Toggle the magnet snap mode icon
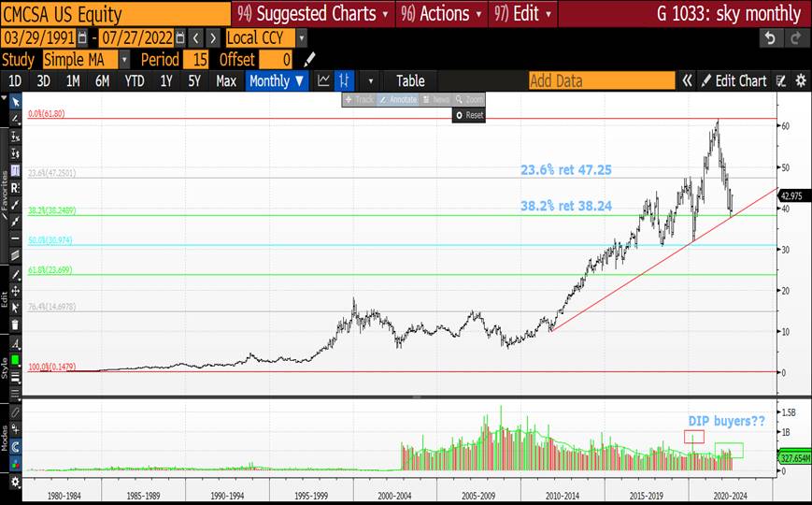The image size is (812, 505). [16, 447]
